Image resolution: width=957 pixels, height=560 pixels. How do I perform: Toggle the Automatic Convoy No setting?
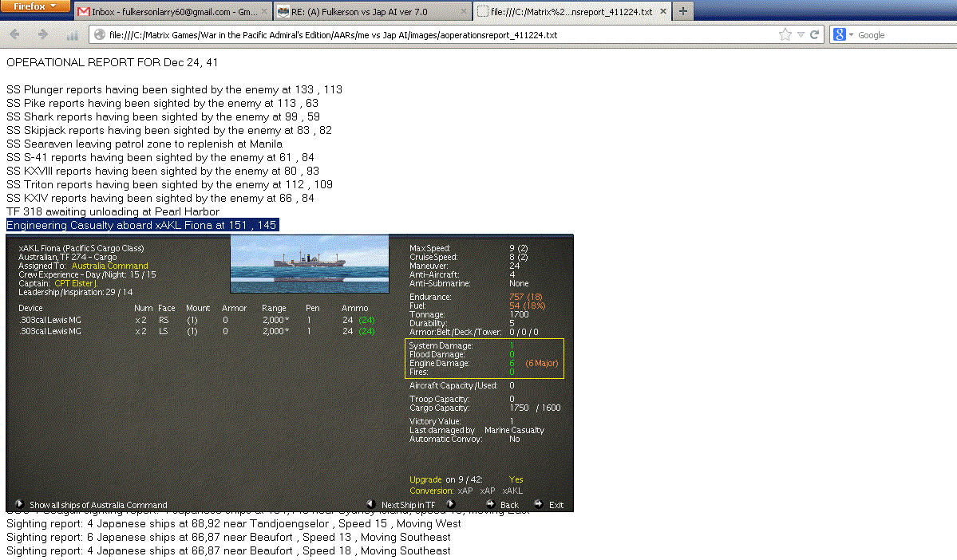click(515, 440)
